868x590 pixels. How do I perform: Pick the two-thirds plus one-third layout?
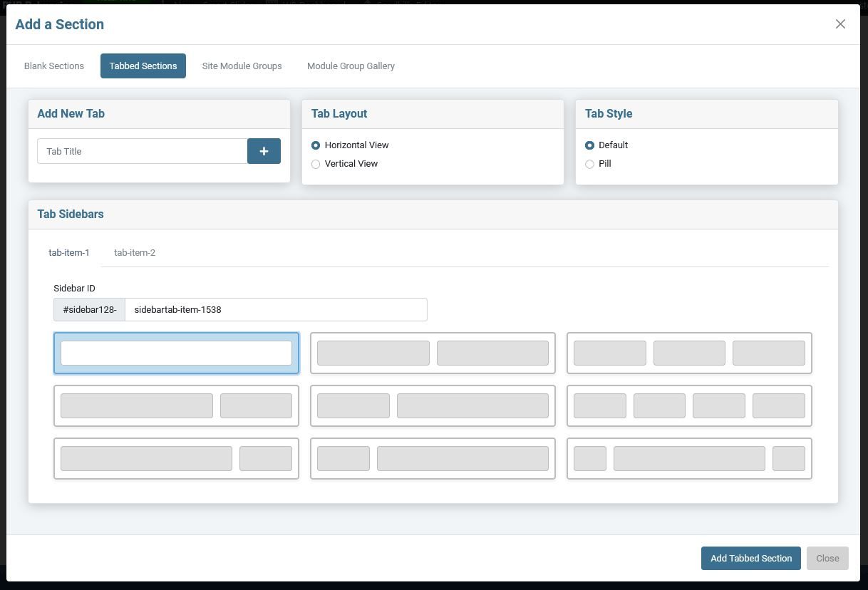(176, 405)
